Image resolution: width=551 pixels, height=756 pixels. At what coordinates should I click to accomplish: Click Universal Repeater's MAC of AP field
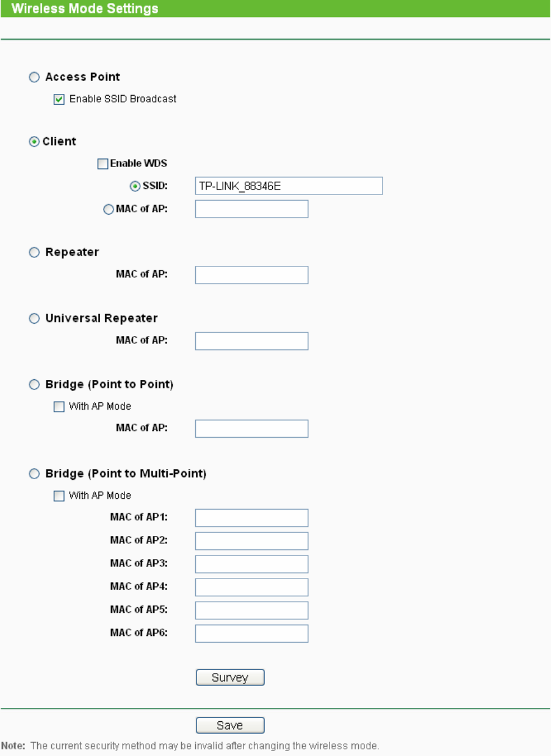[x=251, y=341]
